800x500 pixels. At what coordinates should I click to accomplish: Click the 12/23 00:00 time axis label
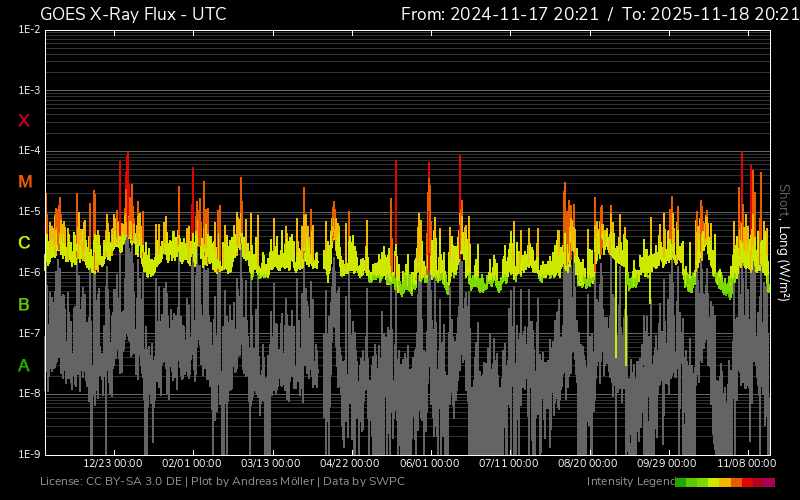pos(112,464)
